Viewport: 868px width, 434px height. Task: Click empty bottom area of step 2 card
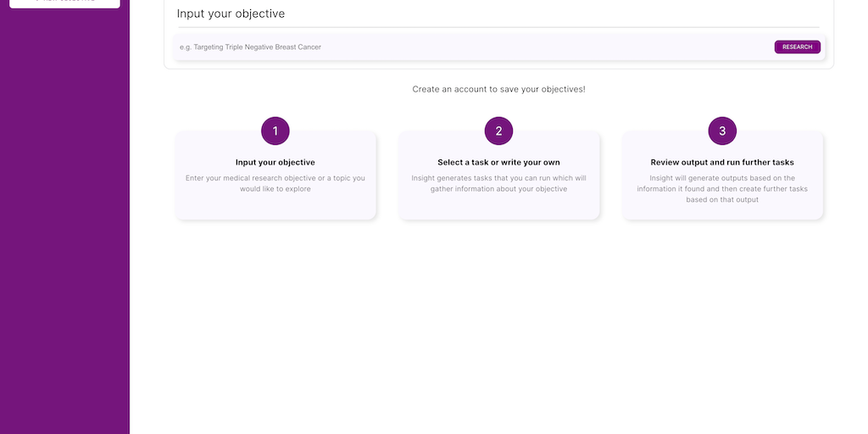coord(498,208)
